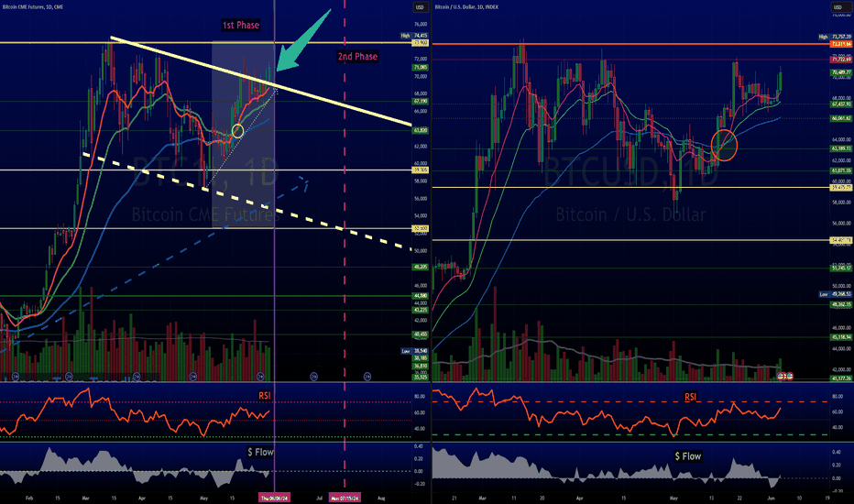Open the first US flag economic event icon

tap(781, 376)
